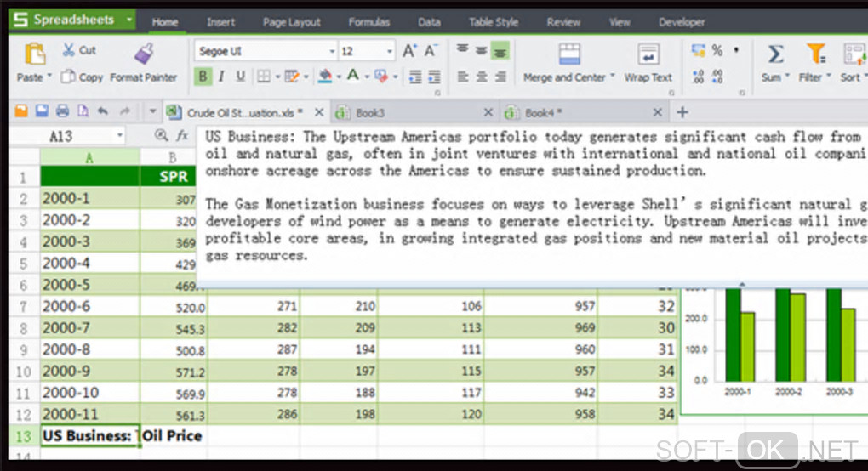868x471 pixels.
Task: Click the Undo arrow icon
Action: [103, 111]
